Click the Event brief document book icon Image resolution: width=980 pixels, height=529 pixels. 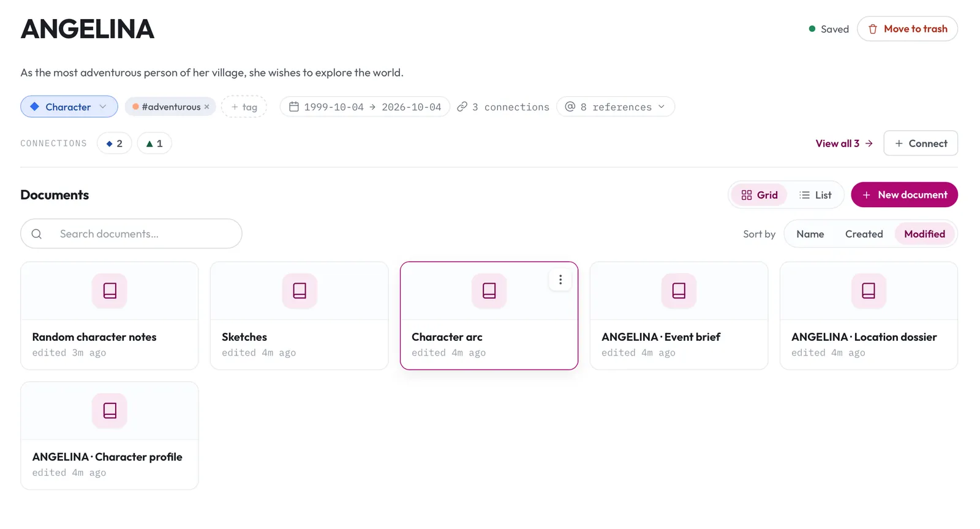tap(679, 291)
